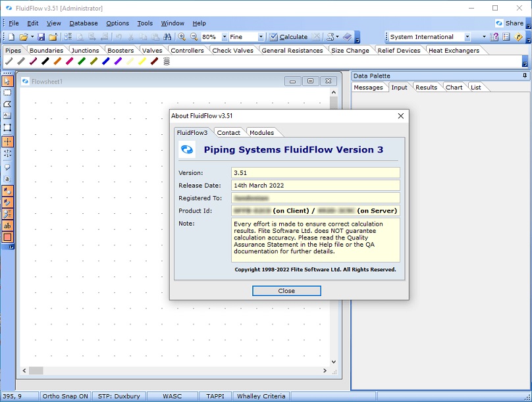The height and width of the screenshot is (402, 532).
Task: Toggle the ab text labels display button
Action: click(7, 226)
